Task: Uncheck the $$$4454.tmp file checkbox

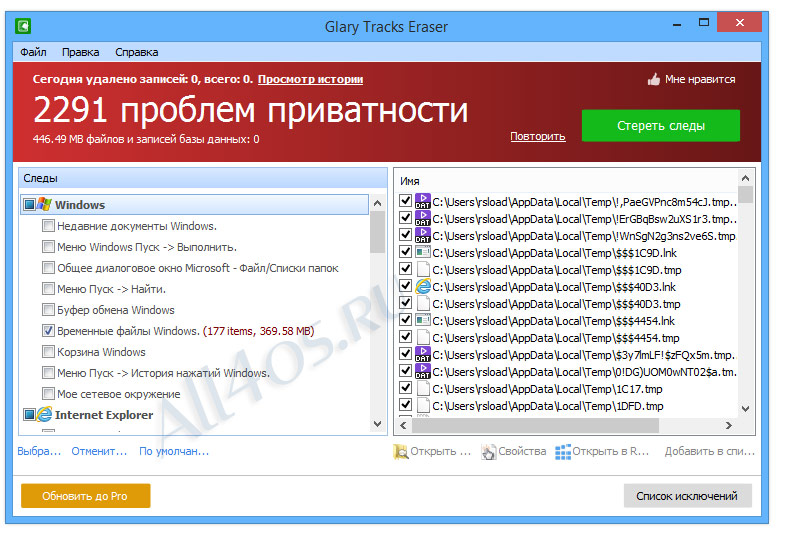Action: pos(406,337)
